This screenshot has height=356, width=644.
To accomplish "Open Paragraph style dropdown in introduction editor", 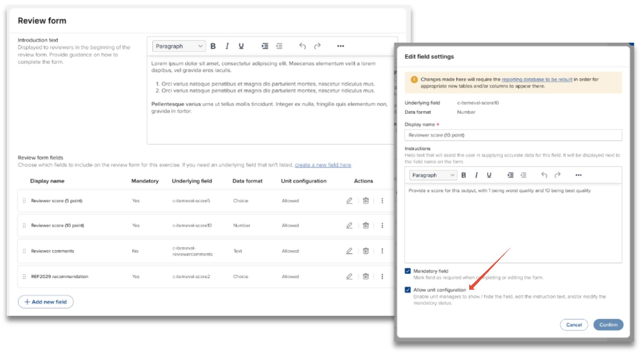I will click(x=179, y=46).
